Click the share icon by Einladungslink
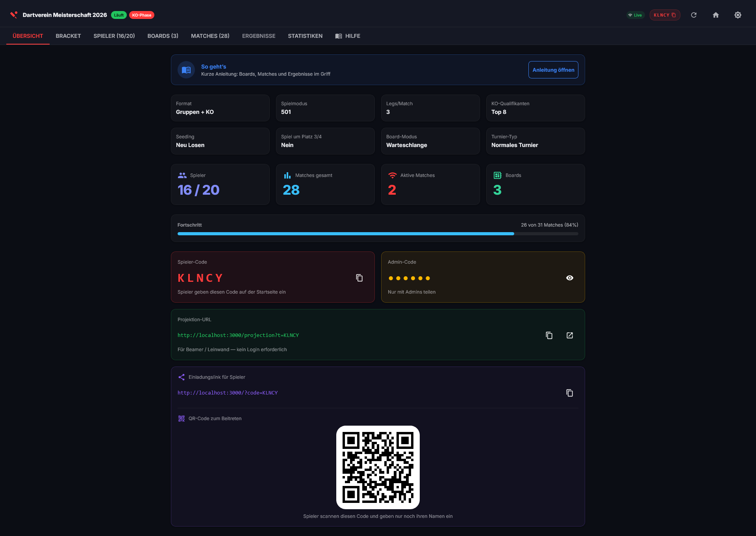The height and width of the screenshot is (536, 756). pyautogui.click(x=182, y=377)
